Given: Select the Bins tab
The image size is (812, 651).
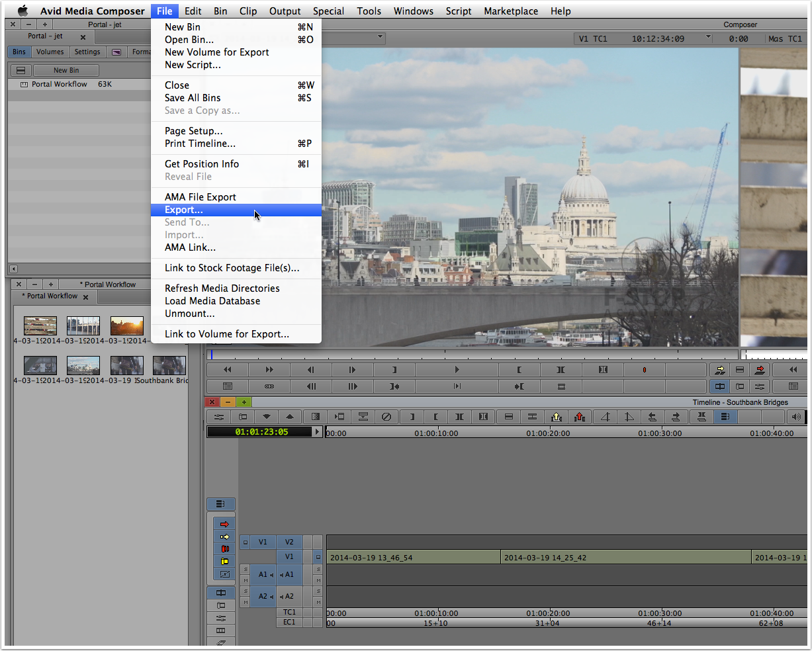Looking at the screenshot, I should (19, 52).
